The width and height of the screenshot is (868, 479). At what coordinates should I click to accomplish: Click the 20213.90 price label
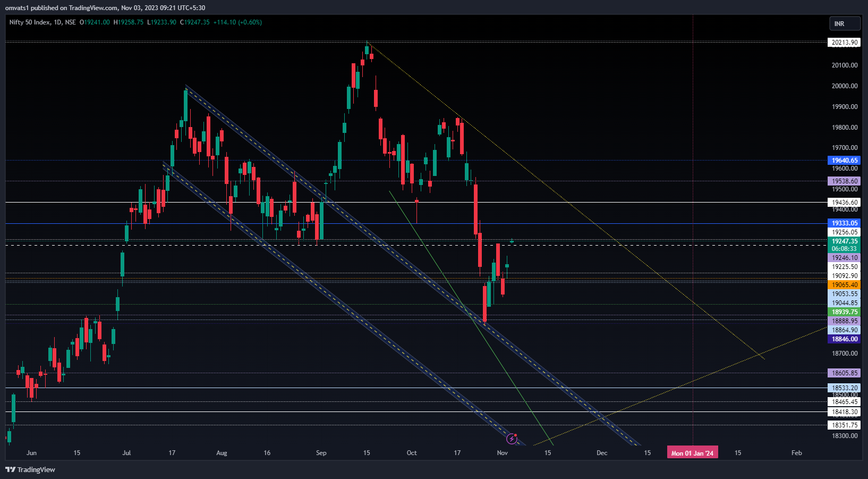844,43
